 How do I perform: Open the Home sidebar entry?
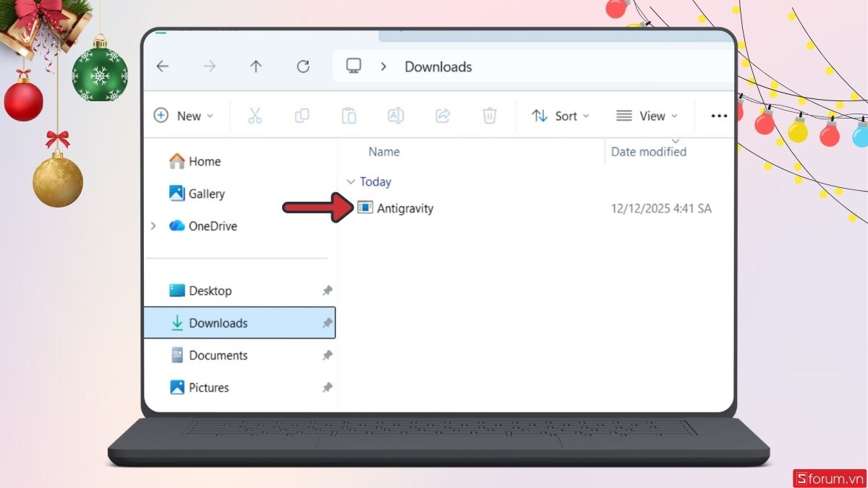point(203,160)
